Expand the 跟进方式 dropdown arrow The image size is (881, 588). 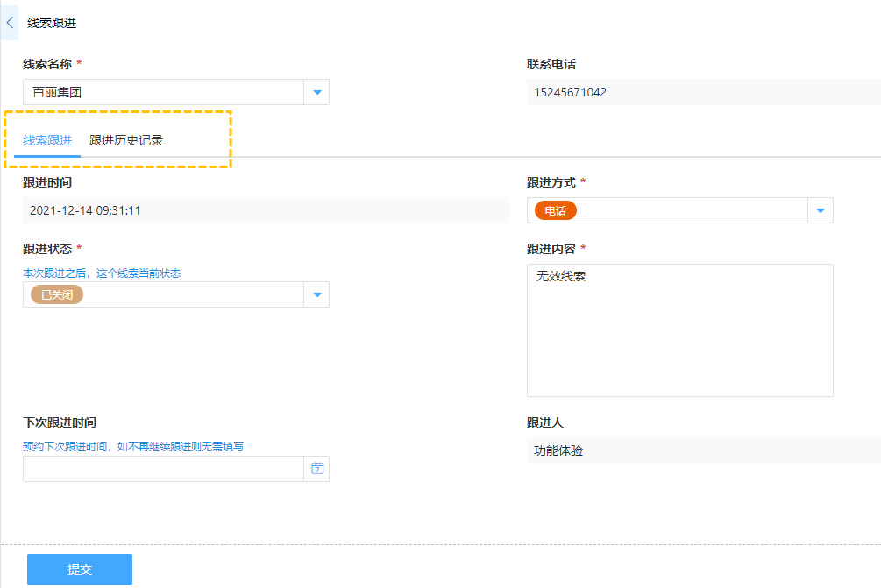[x=821, y=210]
